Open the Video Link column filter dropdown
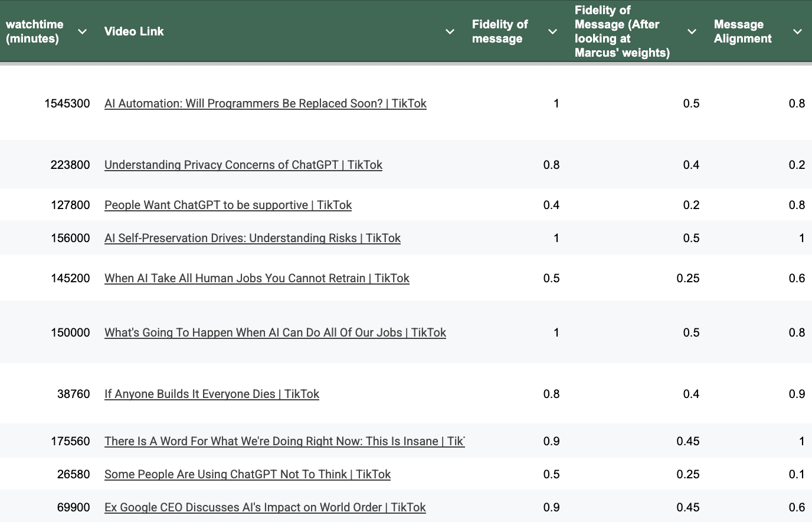Viewport: 812px width, 522px height. 450,31
